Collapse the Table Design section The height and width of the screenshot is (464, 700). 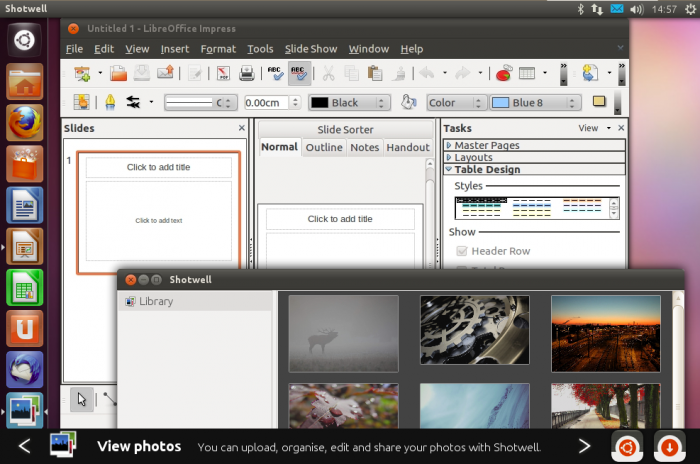pos(534,169)
